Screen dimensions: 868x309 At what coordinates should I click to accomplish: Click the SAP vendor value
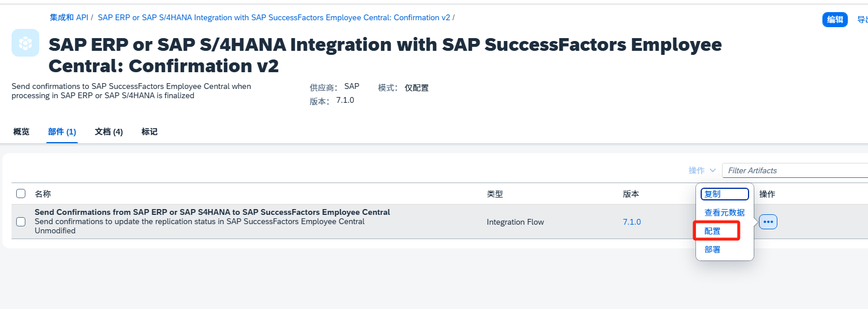[x=352, y=86]
